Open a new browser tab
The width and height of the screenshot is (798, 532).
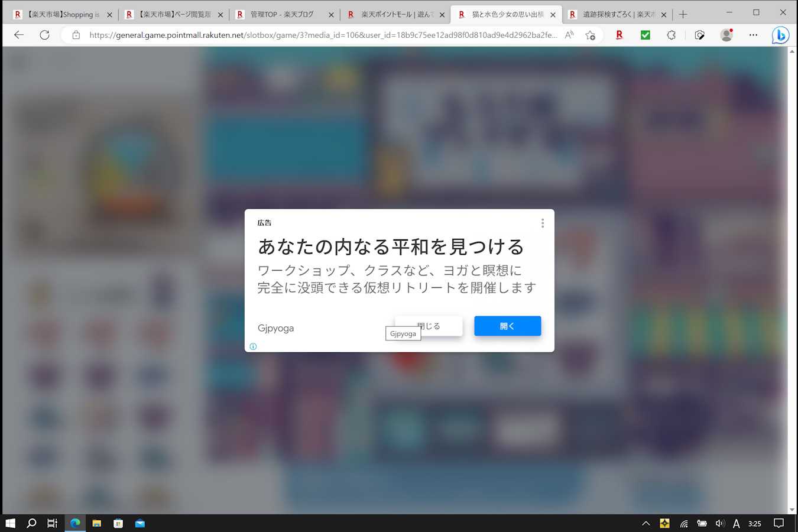(x=683, y=14)
